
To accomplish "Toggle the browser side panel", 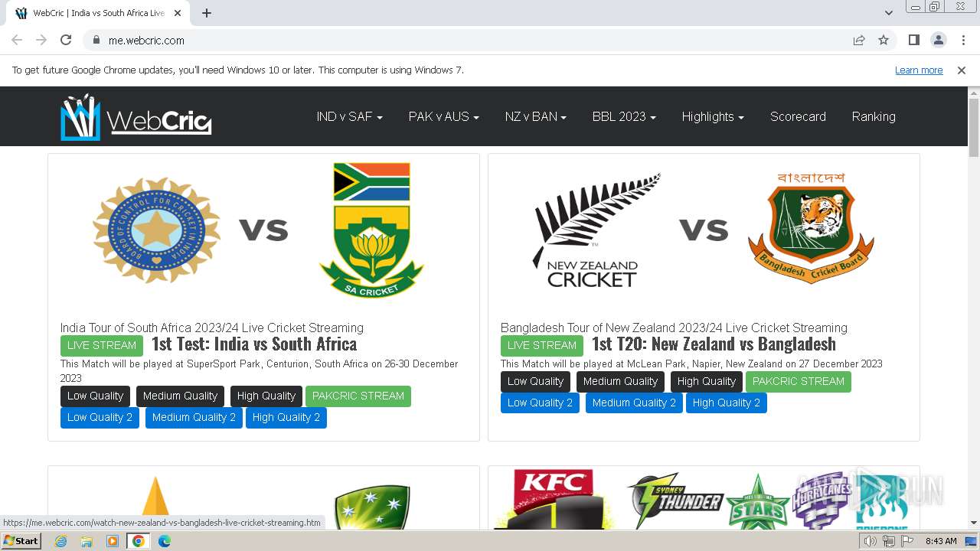I will [x=914, y=41].
